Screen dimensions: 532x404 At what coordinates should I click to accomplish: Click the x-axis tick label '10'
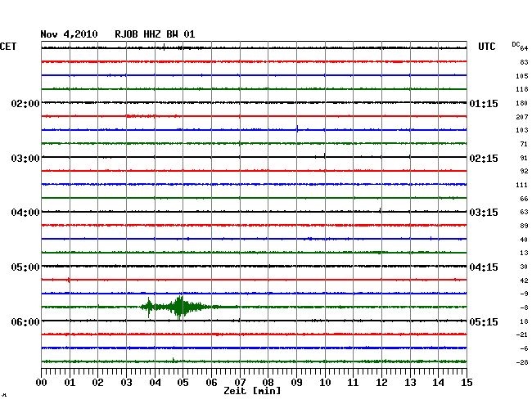click(325, 383)
